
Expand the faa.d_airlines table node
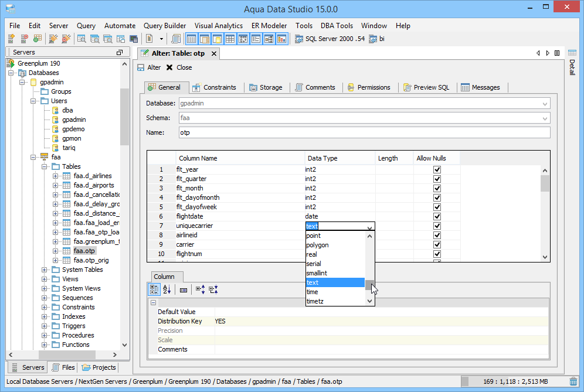coord(56,176)
